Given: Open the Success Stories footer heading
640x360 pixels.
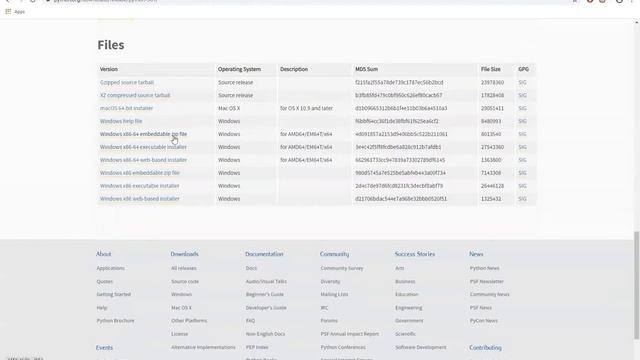Looking at the screenshot, I should pos(415,254).
